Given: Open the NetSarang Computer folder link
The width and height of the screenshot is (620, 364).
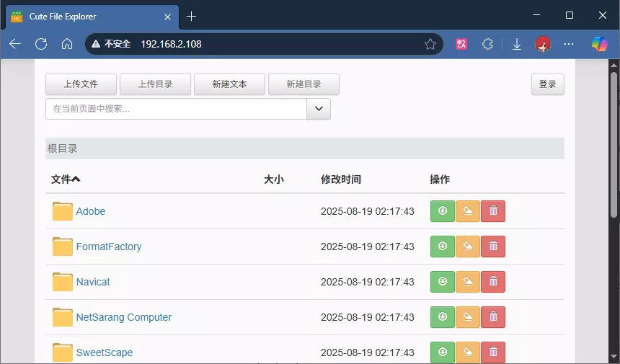Looking at the screenshot, I should point(124,317).
